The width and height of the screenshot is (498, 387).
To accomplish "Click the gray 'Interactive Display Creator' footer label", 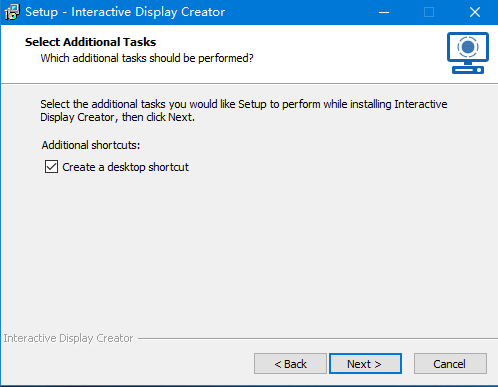I will pos(68,338).
